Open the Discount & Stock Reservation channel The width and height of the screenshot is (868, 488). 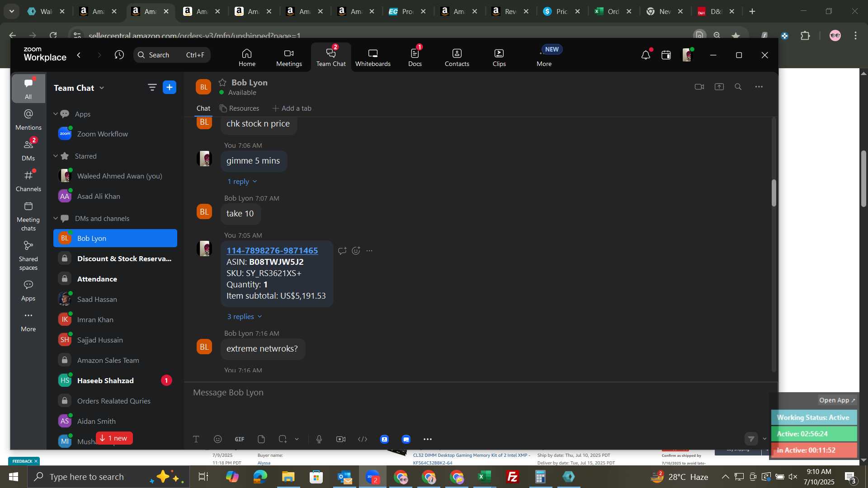tap(115, 258)
